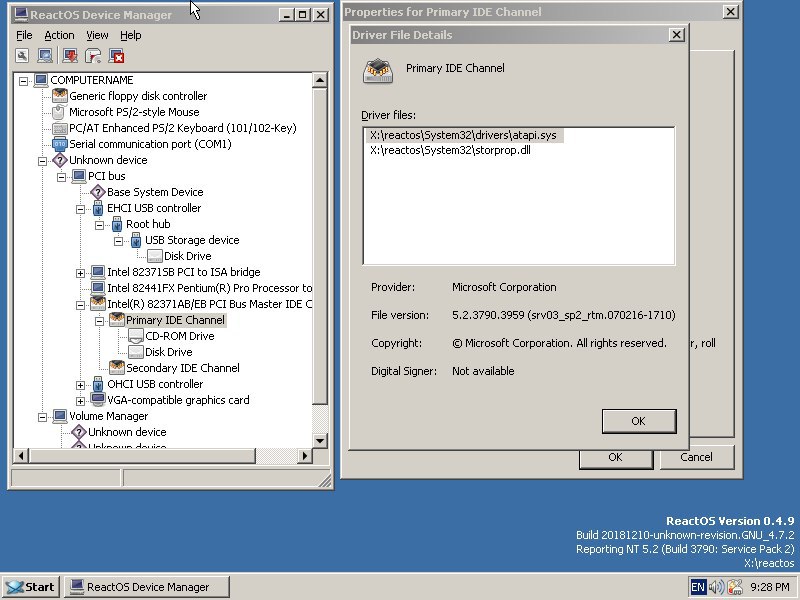800x600 pixels.
Task: Click the horizontal scroll right arrow
Action: (x=305, y=456)
